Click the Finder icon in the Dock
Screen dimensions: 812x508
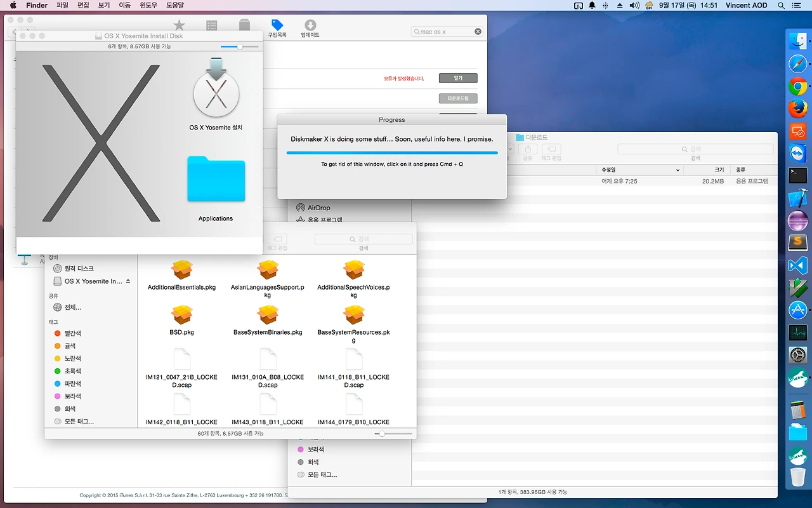(x=797, y=42)
